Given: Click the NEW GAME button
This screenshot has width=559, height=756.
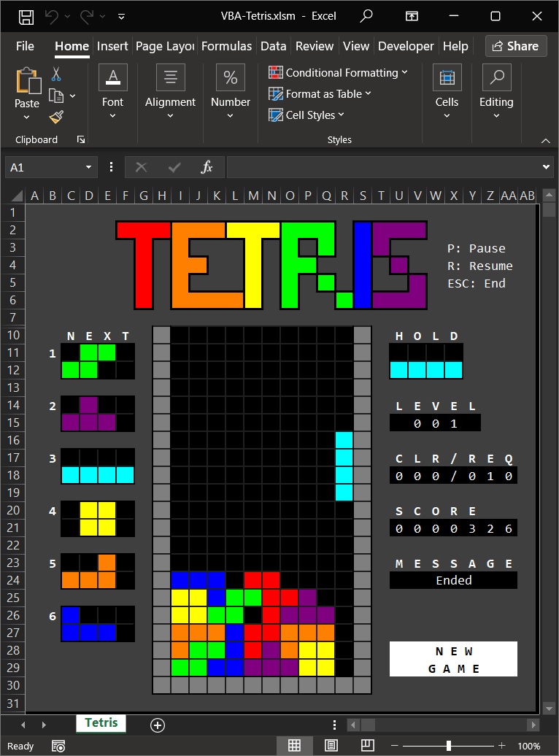Looking at the screenshot, I should (453, 659).
